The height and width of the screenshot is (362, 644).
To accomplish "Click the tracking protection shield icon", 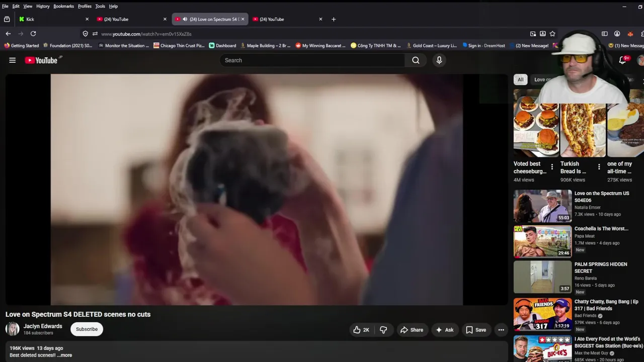I will click(85, 34).
